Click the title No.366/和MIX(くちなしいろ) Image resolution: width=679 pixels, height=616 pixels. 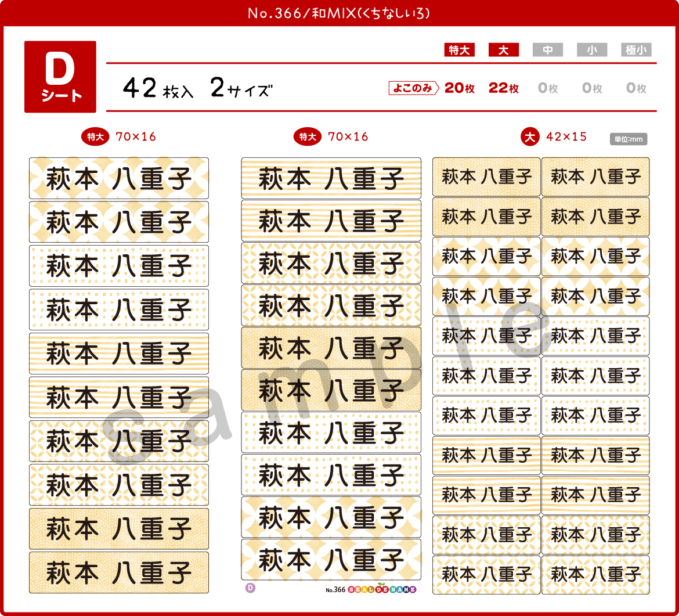pos(339,13)
